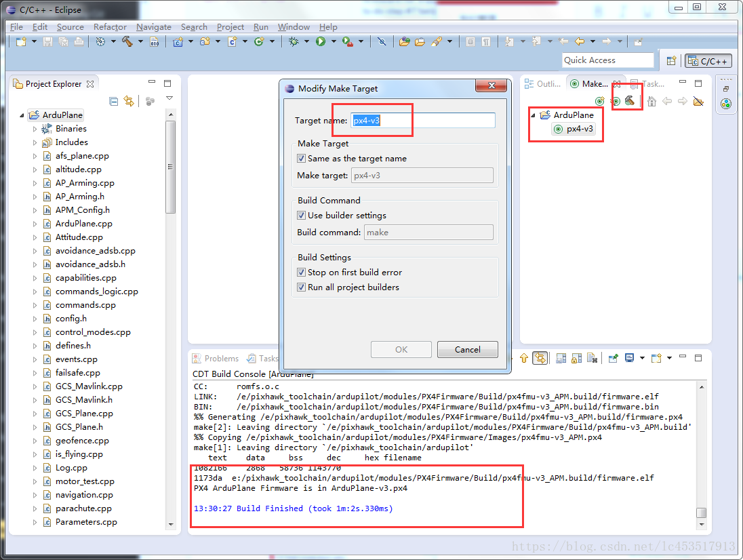Click the Debug bug icon
Image resolution: width=743 pixels, height=560 pixels.
point(294,41)
